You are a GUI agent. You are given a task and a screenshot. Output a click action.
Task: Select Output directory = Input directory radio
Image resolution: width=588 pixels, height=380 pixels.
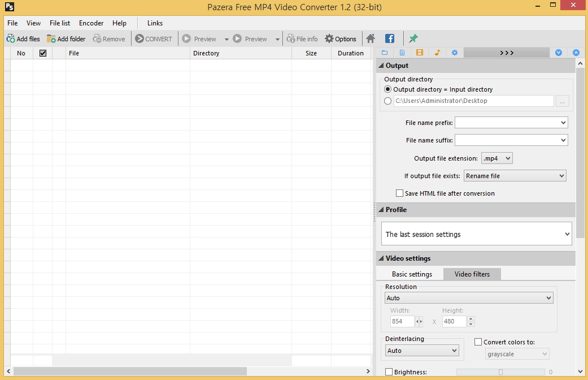coord(388,89)
